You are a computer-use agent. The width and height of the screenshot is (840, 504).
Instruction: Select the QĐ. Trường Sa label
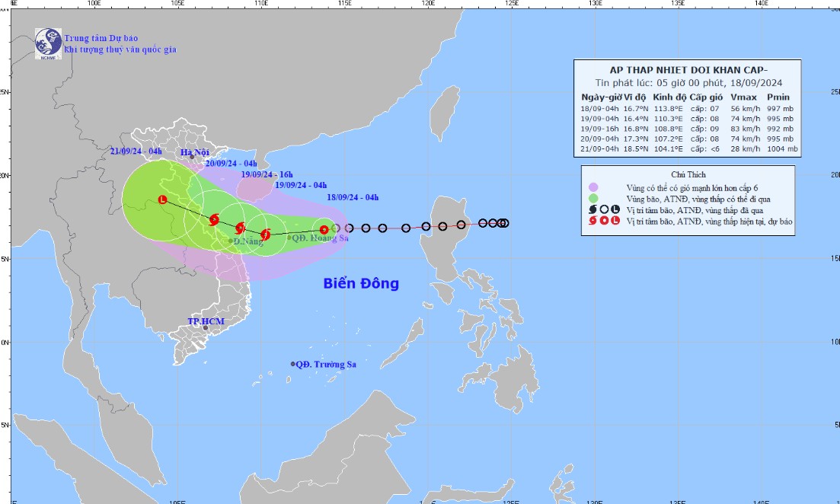coord(326,364)
